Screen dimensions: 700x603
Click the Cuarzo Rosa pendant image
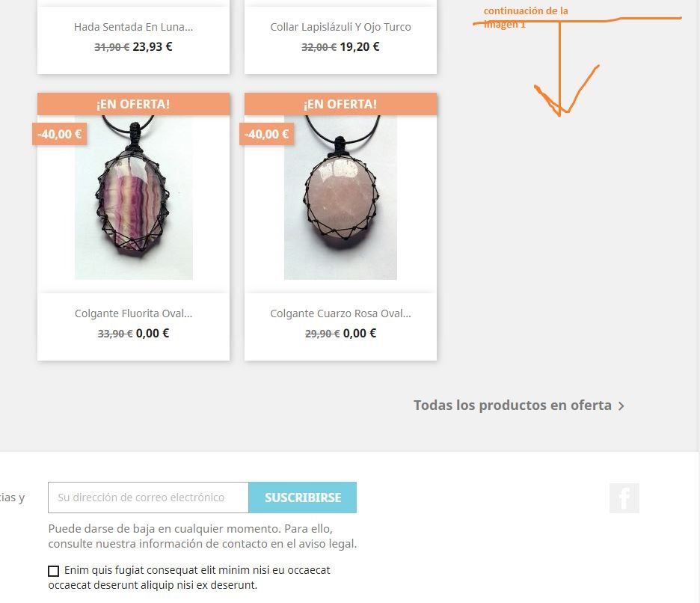pyautogui.click(x=340, y=198)
